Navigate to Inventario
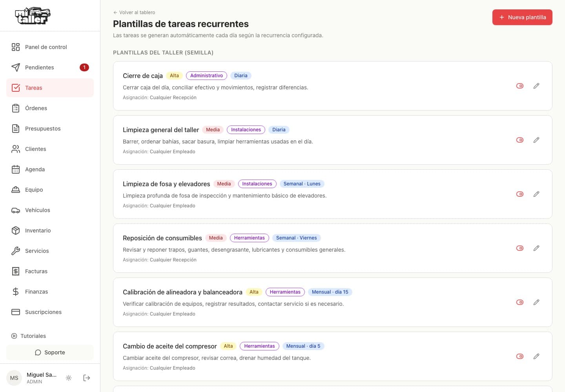This screenshot has width=565, height=392. coord(50,230)
